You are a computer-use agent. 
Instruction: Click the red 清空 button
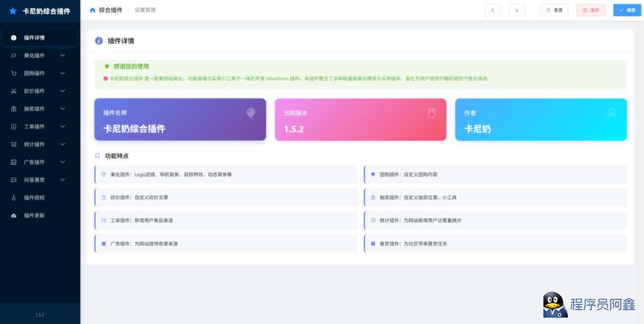pyautogui.click(x=591, y=10)
